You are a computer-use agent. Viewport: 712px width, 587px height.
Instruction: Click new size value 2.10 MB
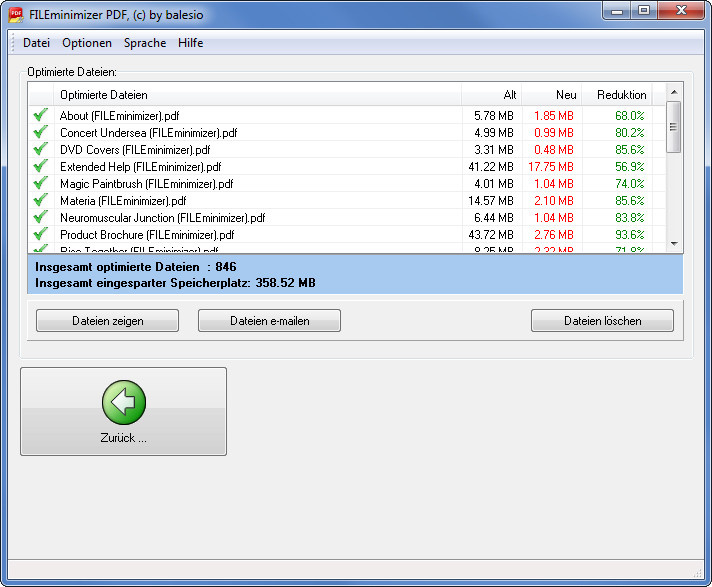554,201
